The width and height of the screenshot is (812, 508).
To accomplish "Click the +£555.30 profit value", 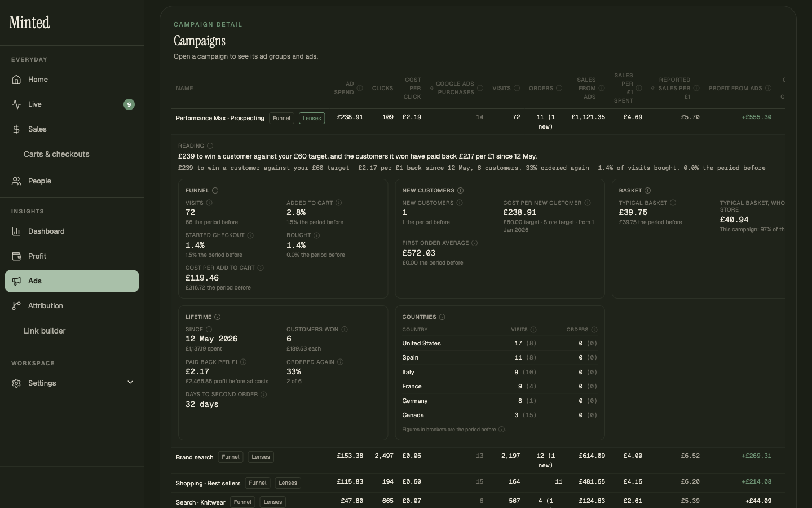I will click(x=756, y=117).
